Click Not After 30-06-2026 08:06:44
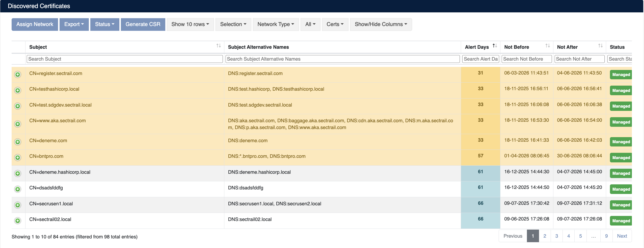The image size is (644, 248). pos(579,156)
